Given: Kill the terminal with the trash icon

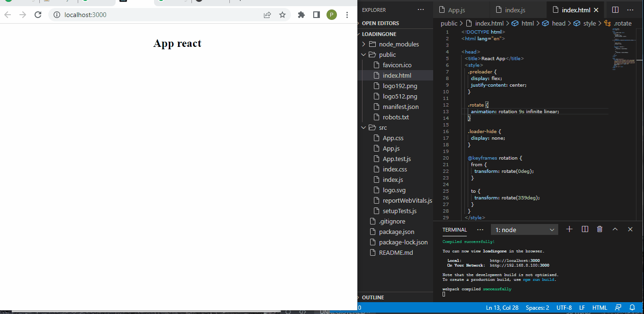Looking at the screenshot, I should (x=599, y=229).
